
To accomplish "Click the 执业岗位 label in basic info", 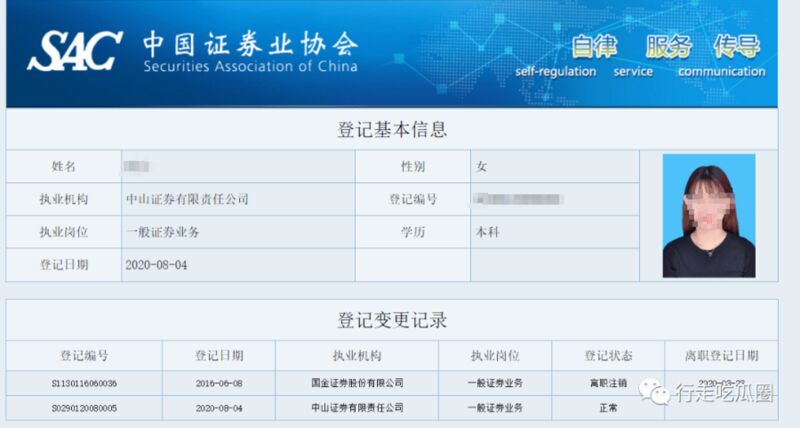I will click(x=64, y=232).
